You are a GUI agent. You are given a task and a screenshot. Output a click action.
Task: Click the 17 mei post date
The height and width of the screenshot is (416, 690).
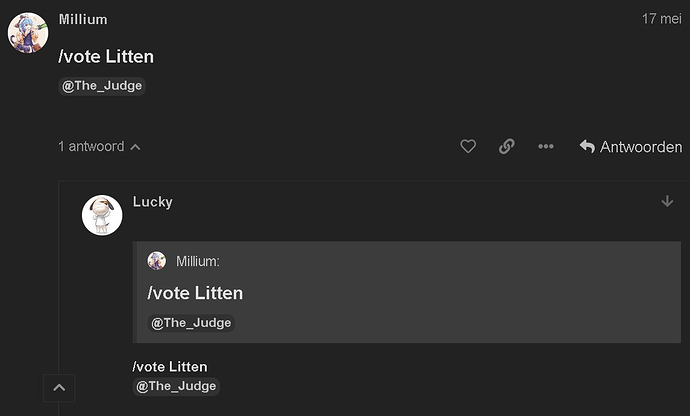tap(661, 19)
